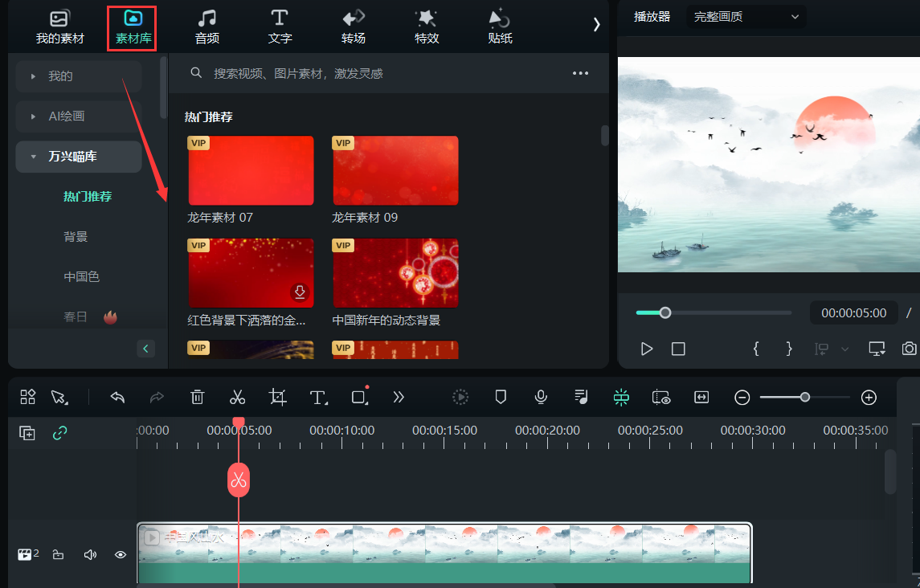Open the text tool in the timeline toolbar
This screenshot has height=588, width=920.
coord(319,397)
